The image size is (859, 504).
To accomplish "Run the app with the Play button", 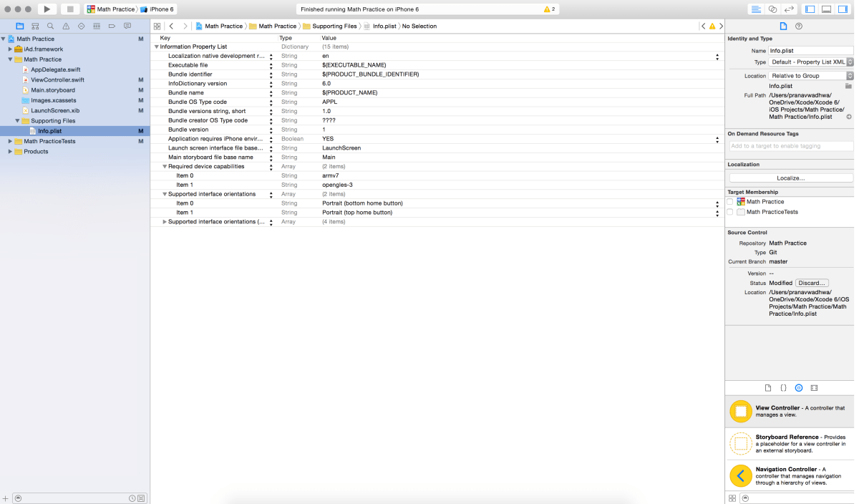I will click(x=47, y=9).
